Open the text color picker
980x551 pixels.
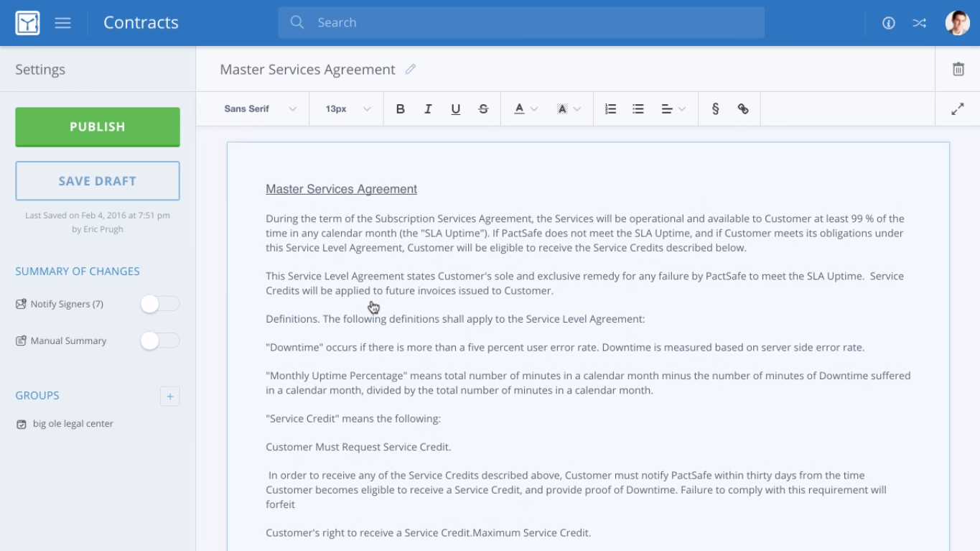tap(526, 109)
